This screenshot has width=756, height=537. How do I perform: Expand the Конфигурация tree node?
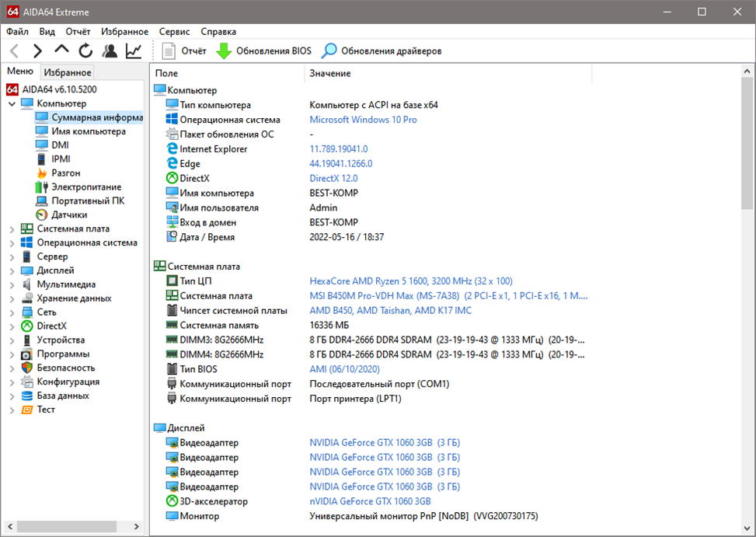(12, 383)
